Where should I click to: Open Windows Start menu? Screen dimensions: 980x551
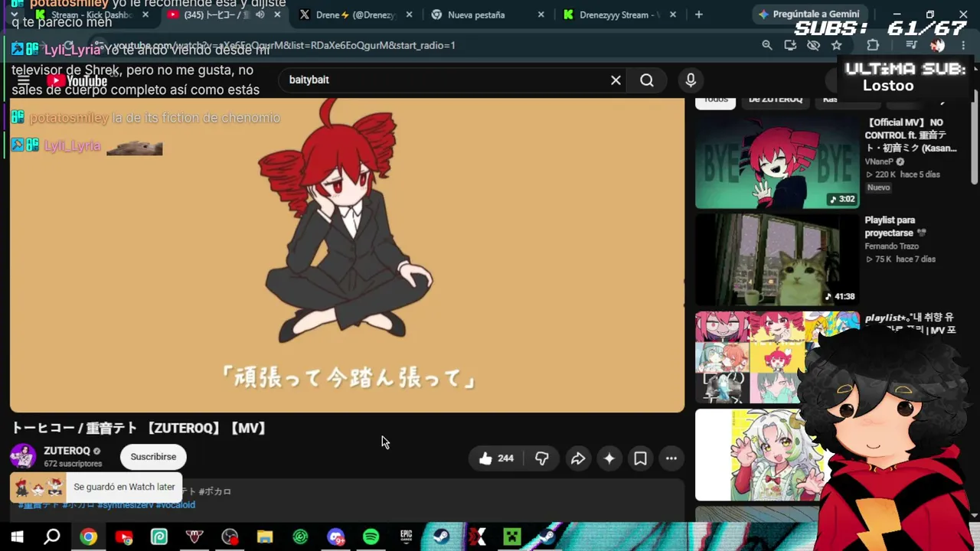tap(17, 536)
